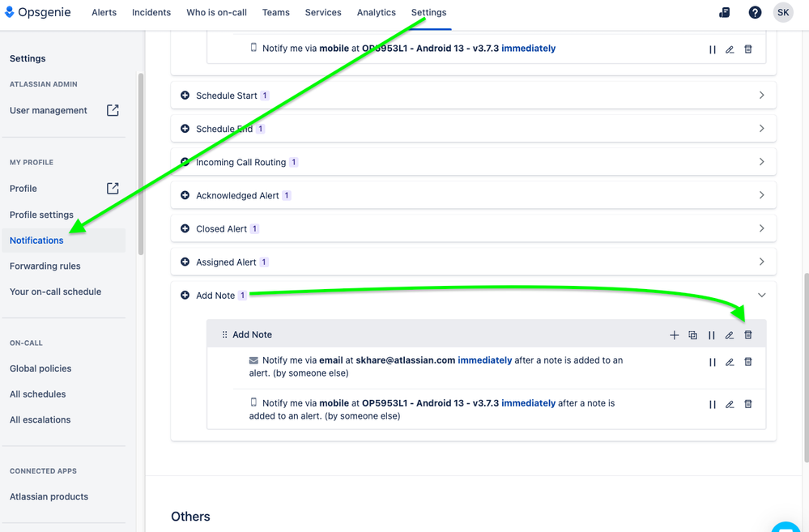Delete the Add Note rule
Viewport: 809px width, 532px height.
coord(747,335)
